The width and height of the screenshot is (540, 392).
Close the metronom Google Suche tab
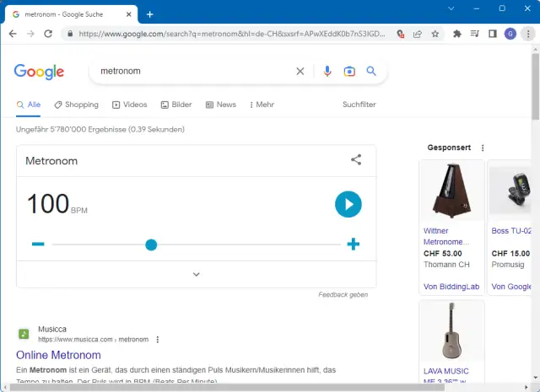point(129,14)
